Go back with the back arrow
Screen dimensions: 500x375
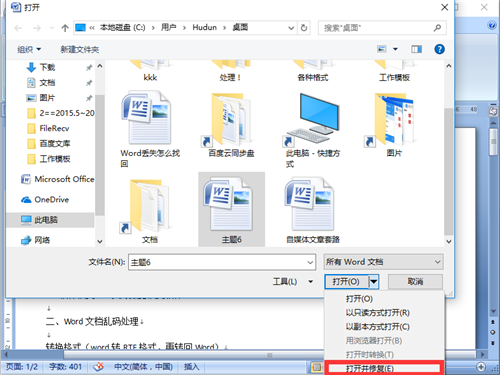tap(18, 28)
